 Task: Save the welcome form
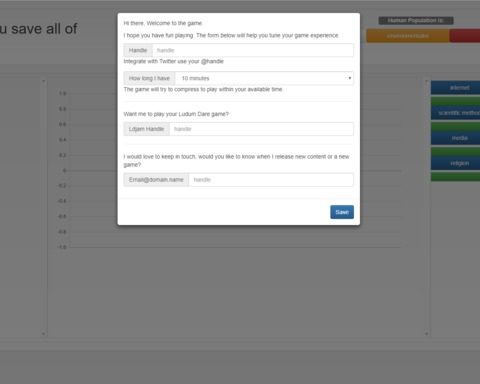pyautogui.click(x=342, y=212)
